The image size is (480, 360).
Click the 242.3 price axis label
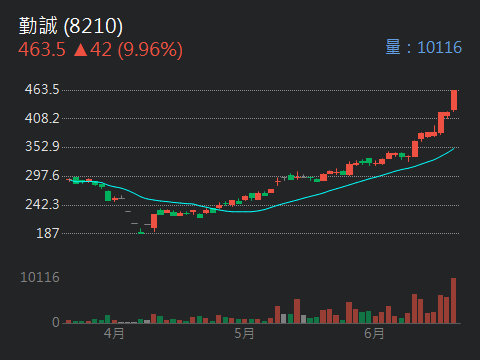(x=42, y=204)
